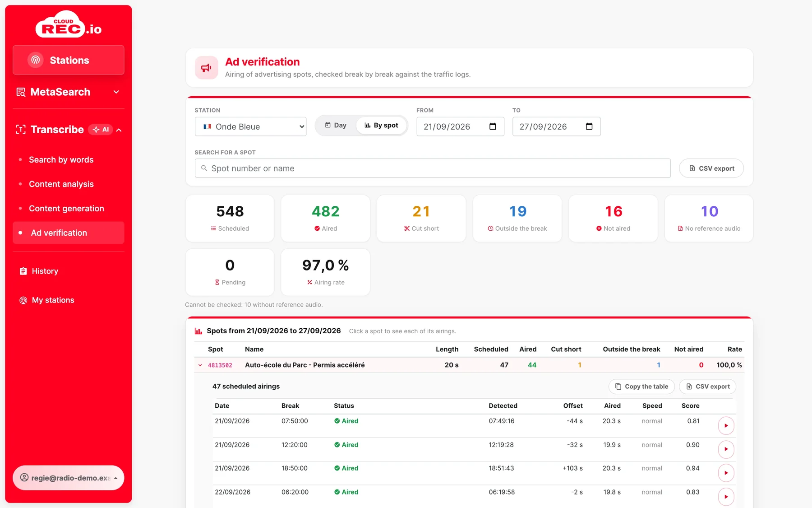Image resolution: width=812 pixels, height=508 pixels.
Task: Click the search magnifier icon
Action: (x=204, y=168)
